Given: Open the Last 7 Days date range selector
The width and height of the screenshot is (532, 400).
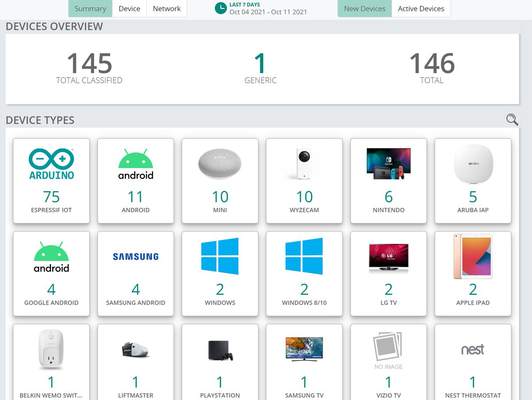Looking at the screenshot, I should click(262, 8).
